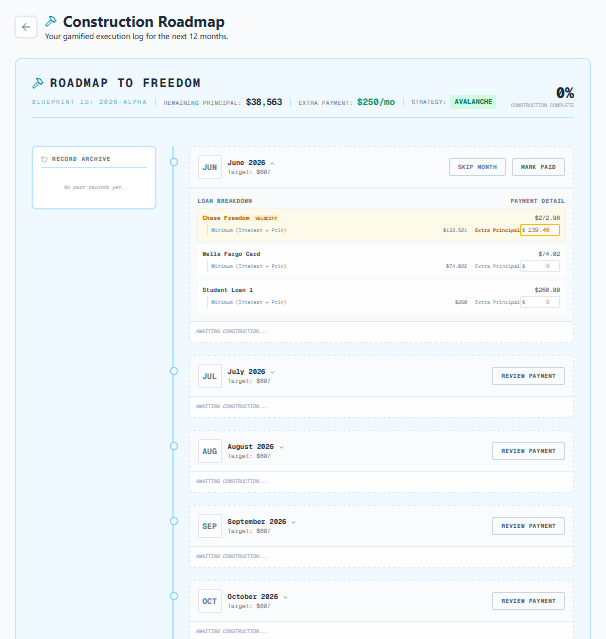The image size is (606, 639).
Task: Click the $272.98 Chase Freedom total
Action: coord(547,218)
